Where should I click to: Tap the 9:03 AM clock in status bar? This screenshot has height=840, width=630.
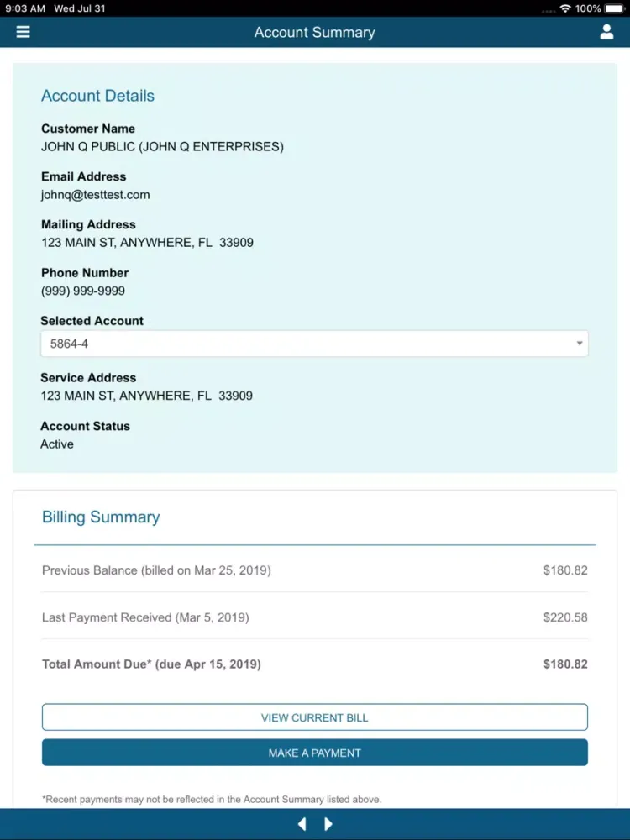tap(25, 8)
